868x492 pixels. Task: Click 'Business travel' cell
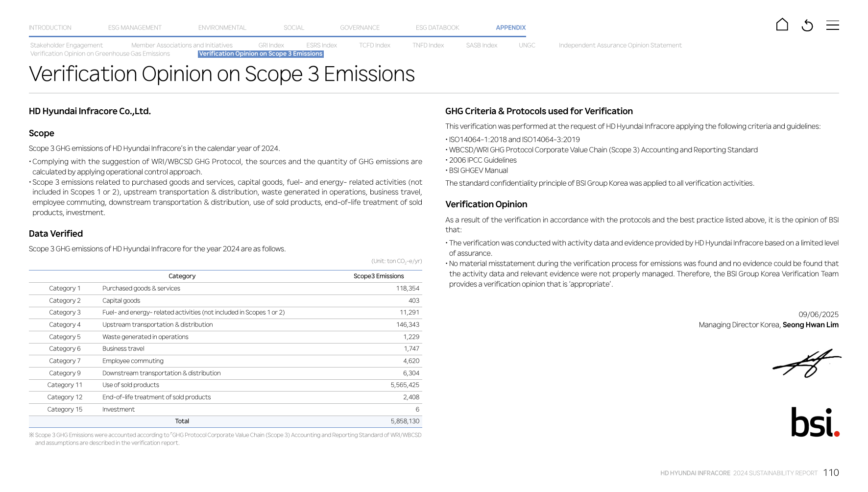[x=123, y=348]
